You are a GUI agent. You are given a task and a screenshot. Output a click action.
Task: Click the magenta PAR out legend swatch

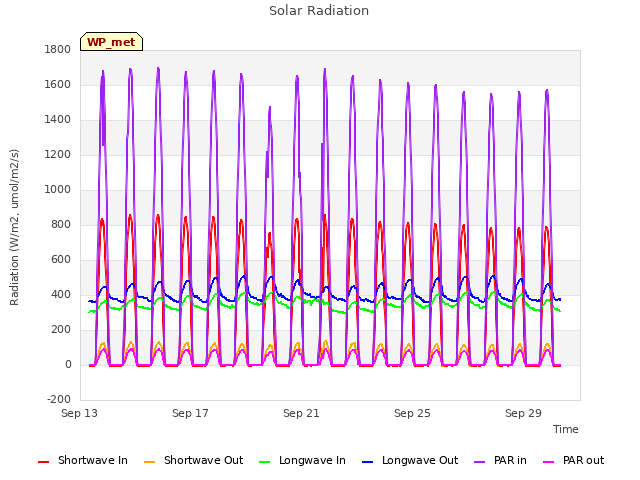point(549,462)
